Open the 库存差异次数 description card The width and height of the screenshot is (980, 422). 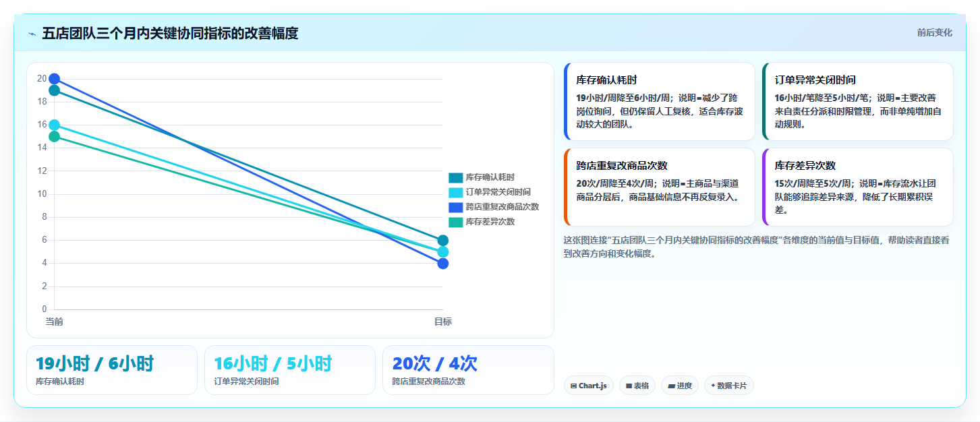pos(857,187)
